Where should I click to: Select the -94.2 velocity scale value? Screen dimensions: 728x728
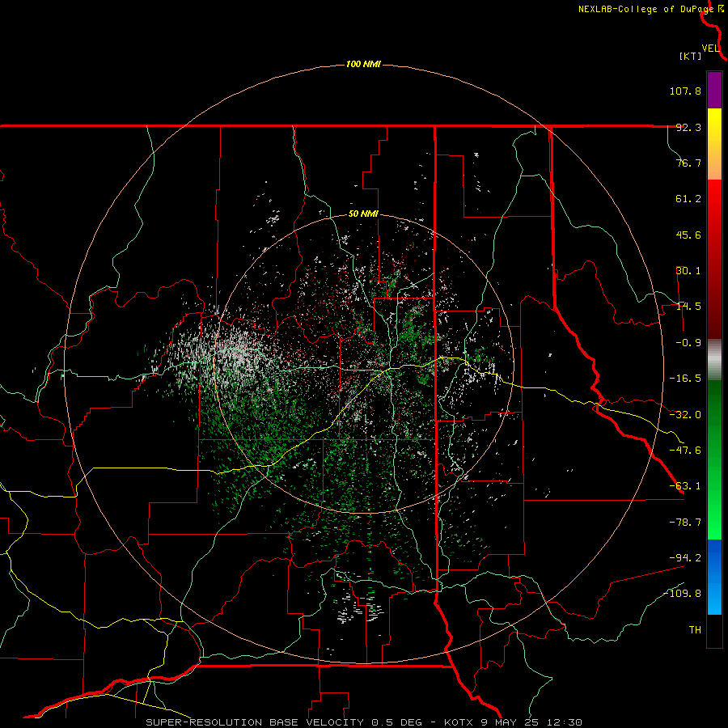(685, 558)
